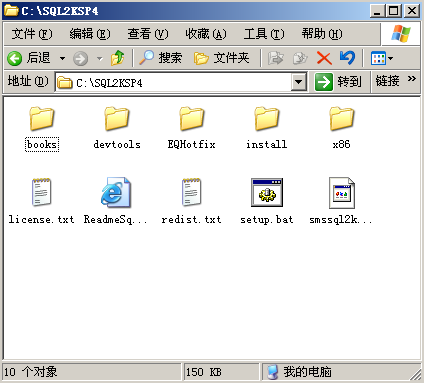Expand the address bar dropdown

tap(299, 82)
